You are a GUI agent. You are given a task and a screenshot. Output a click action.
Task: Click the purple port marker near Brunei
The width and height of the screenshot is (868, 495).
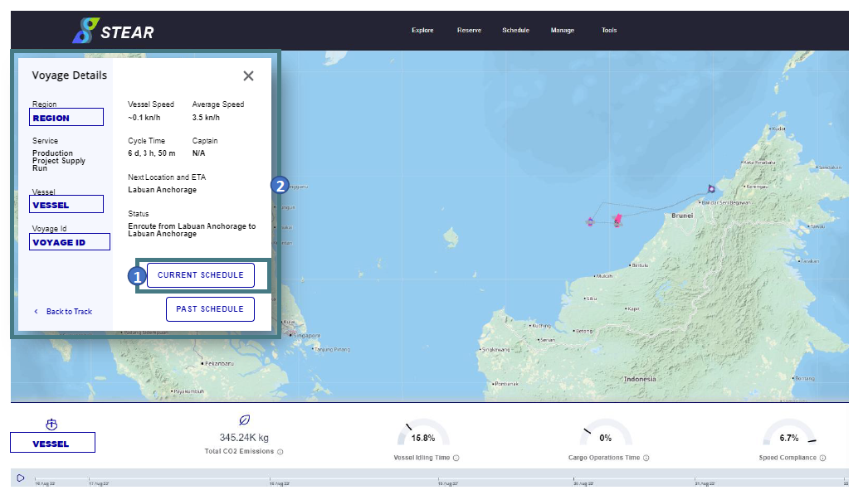[711, 189]
